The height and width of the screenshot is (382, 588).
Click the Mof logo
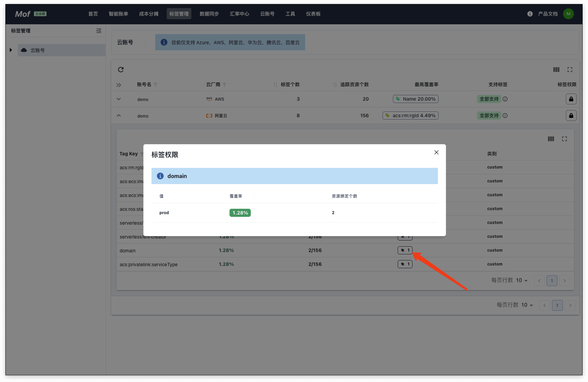22,14
